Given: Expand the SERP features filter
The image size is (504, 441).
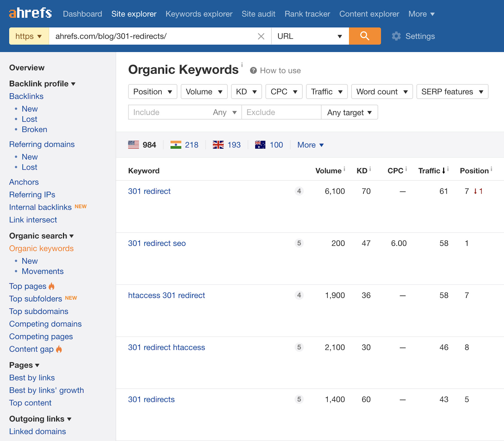Looking at the screenshot, I should point(452,92).
